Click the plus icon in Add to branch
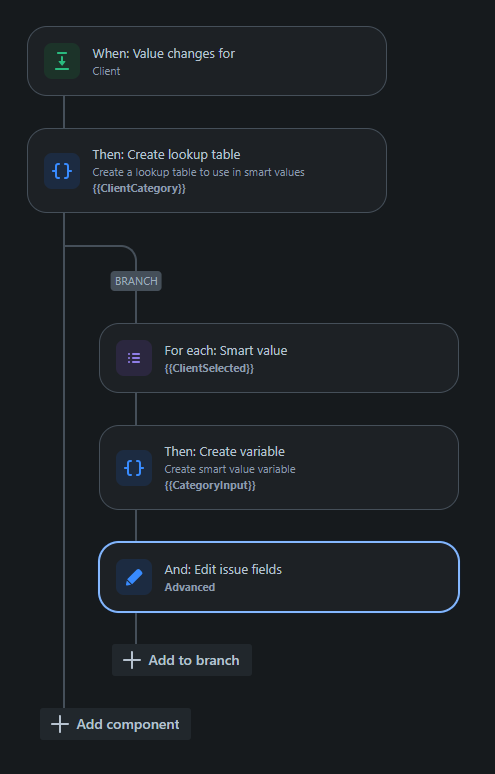 [132, 660]
